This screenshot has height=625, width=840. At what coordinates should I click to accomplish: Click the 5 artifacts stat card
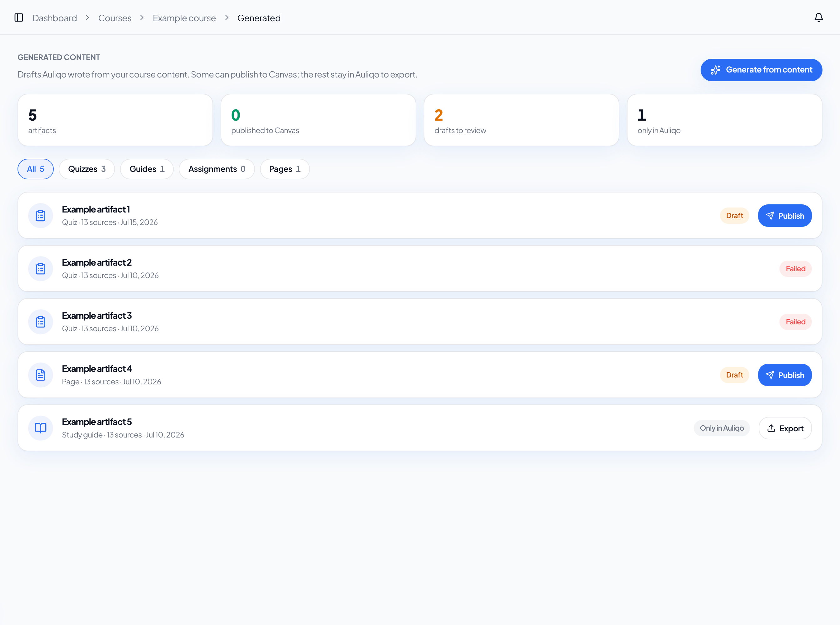click(115, 120)
